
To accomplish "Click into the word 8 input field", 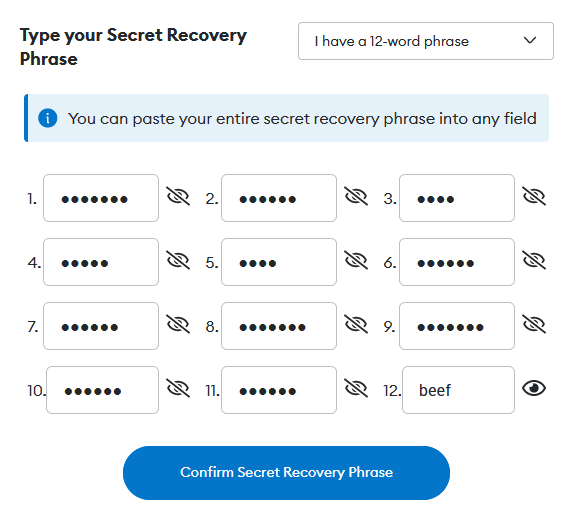I will 279,326.
